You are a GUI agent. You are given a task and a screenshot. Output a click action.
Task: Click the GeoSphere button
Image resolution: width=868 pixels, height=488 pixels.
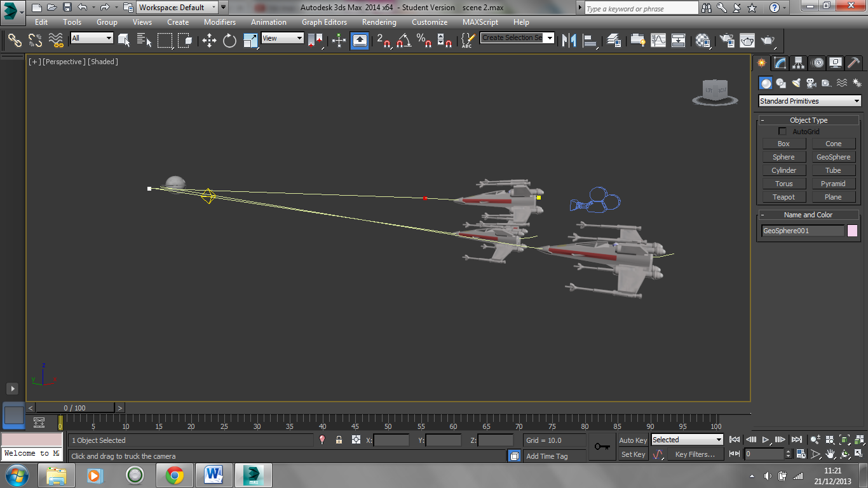(x=833, y=157)
